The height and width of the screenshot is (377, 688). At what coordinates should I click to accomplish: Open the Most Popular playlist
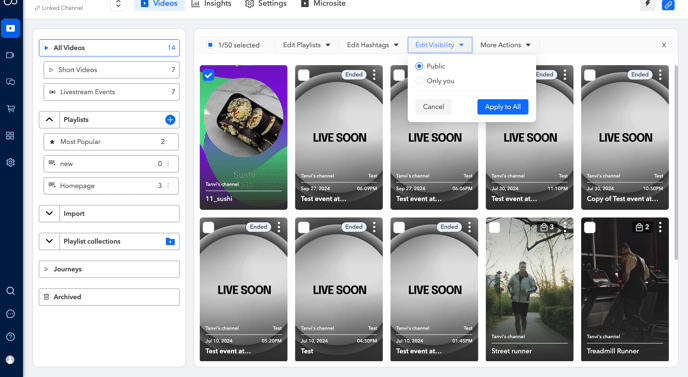[111, 142]
